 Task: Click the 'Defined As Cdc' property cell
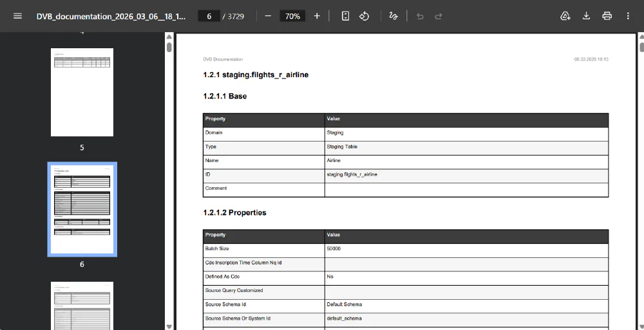(x=263, y=279)
